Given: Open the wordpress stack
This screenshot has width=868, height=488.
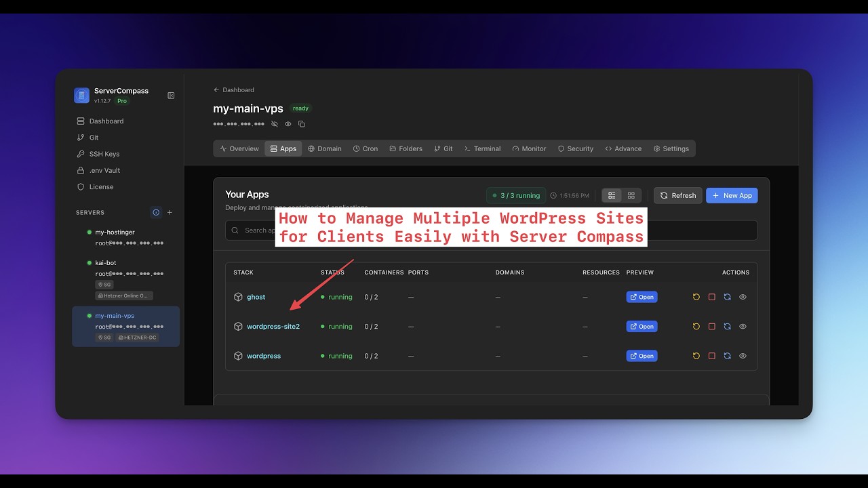Looking at the screenshot, I should pos(264,356).
